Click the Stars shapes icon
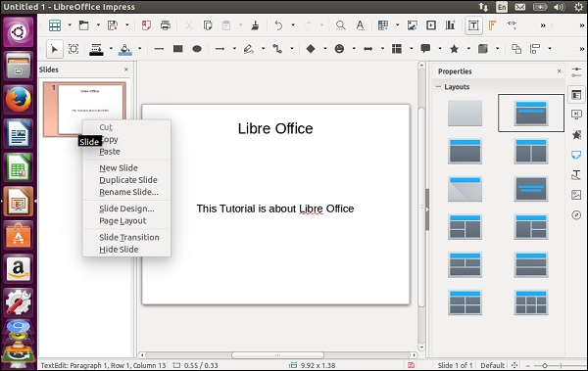Viewport: 588px width, 371px height. point(454,49)
